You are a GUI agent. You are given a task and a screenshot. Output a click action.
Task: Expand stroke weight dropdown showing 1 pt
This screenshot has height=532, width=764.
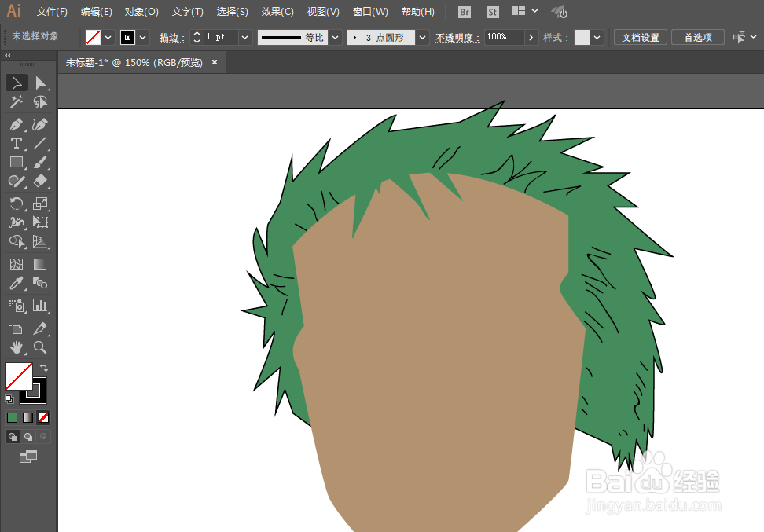pyautogui.click(x=245, y=37)
